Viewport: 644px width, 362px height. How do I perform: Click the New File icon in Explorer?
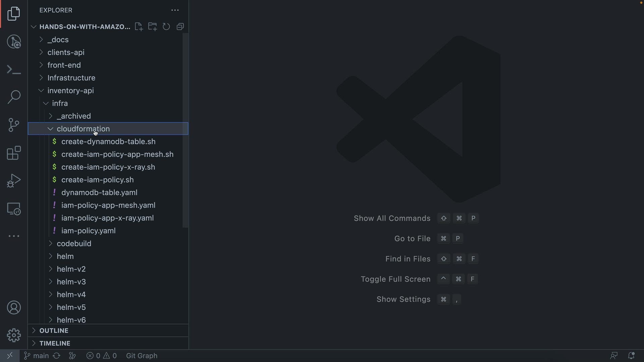(x=139, y=27)
